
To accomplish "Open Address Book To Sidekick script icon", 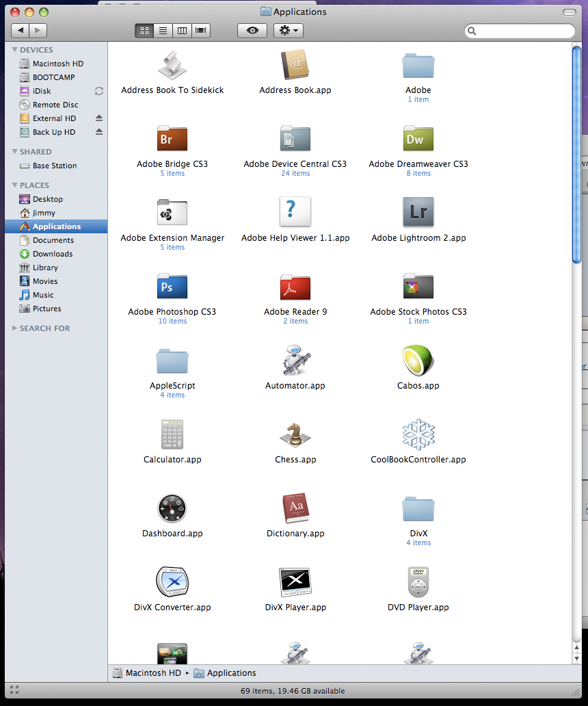I will coord(172,65).
